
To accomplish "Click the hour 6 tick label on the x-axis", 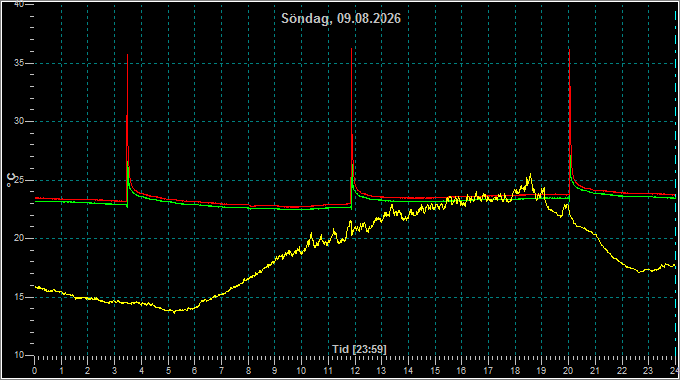I will click(x=195, y=371).
